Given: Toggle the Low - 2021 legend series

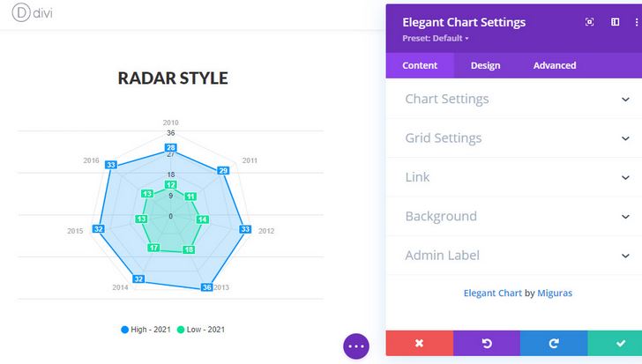Looking at the screenshot, I should pyautogui.click(x=201, y=330).
